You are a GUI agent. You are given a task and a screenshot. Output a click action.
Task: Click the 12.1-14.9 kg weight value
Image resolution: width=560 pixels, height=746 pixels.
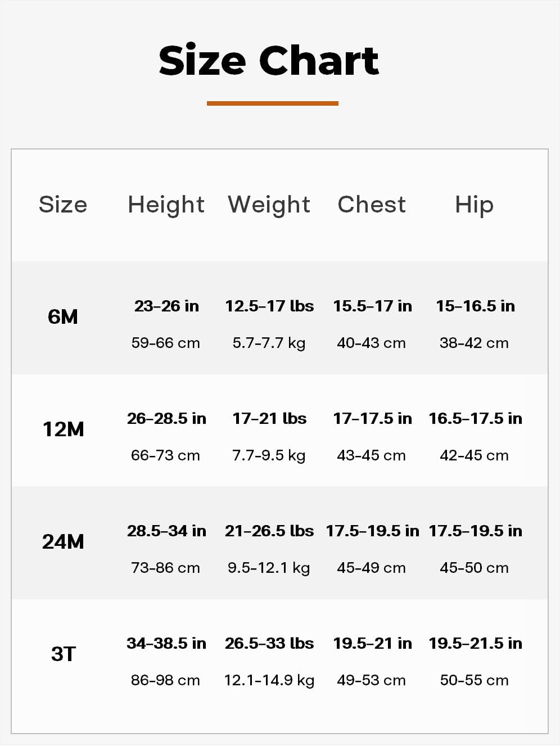point(269,680)
